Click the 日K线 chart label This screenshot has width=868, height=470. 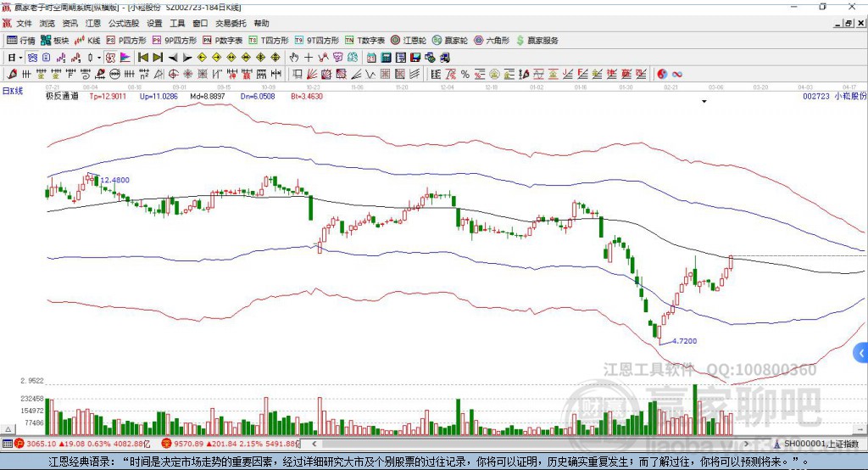[x=13, y=91]
